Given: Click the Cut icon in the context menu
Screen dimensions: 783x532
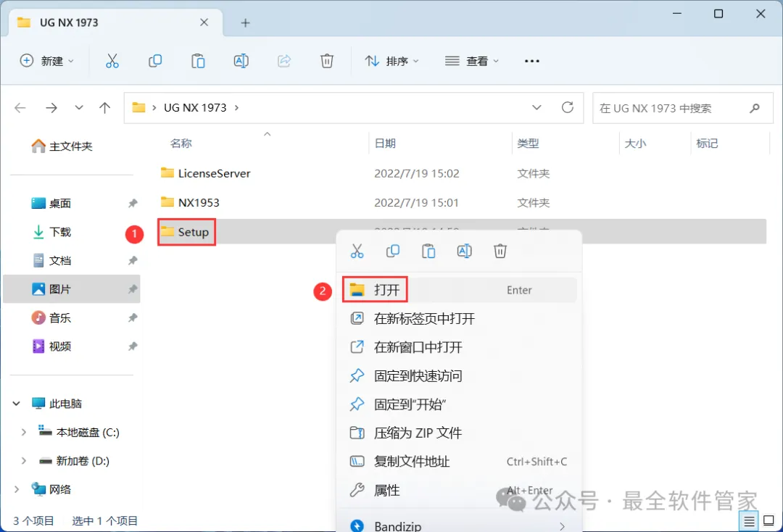Looking at the screenshot, I should coord(357,251).
